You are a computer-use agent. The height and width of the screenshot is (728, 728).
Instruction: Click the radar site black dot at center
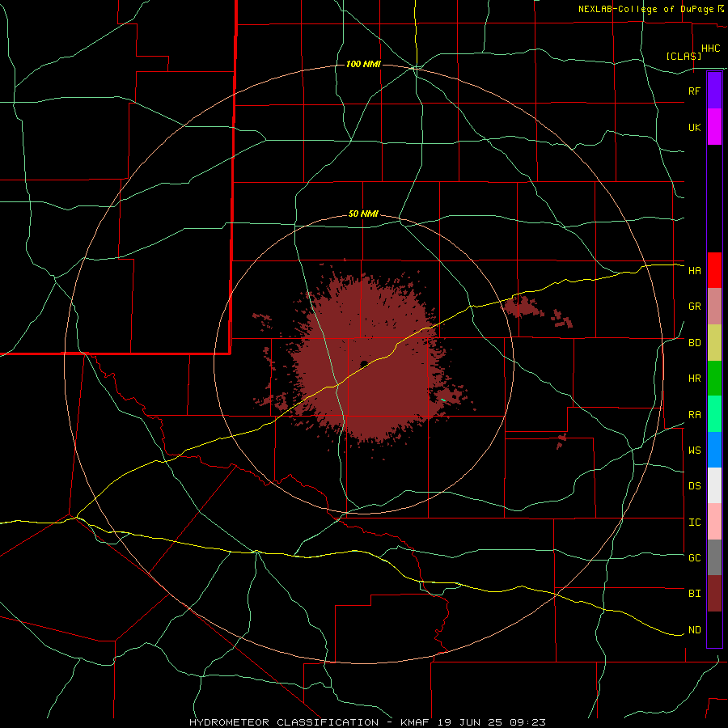point(364,363)
